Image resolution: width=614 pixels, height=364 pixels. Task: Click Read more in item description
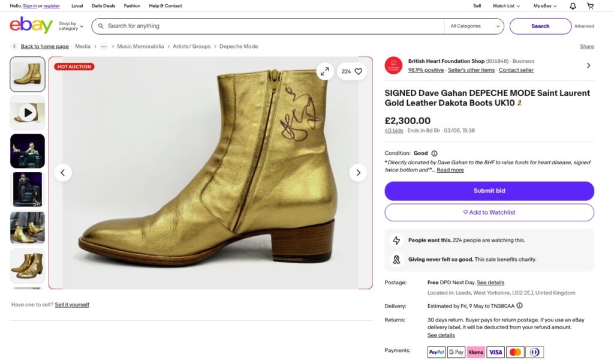point(450,170)
